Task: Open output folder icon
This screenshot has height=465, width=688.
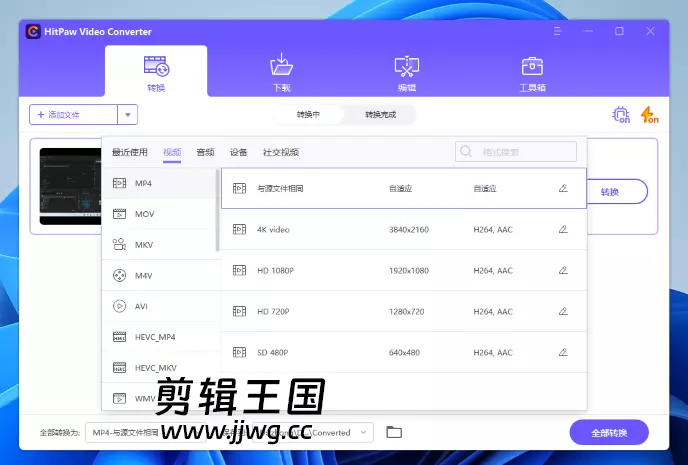Action: (394, 432)
